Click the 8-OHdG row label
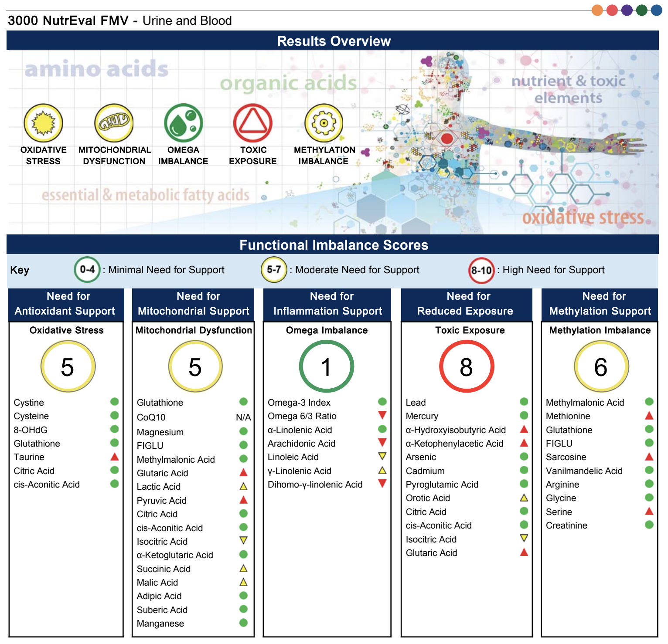Screen dimensions: 668x644 tap(31, 430)
